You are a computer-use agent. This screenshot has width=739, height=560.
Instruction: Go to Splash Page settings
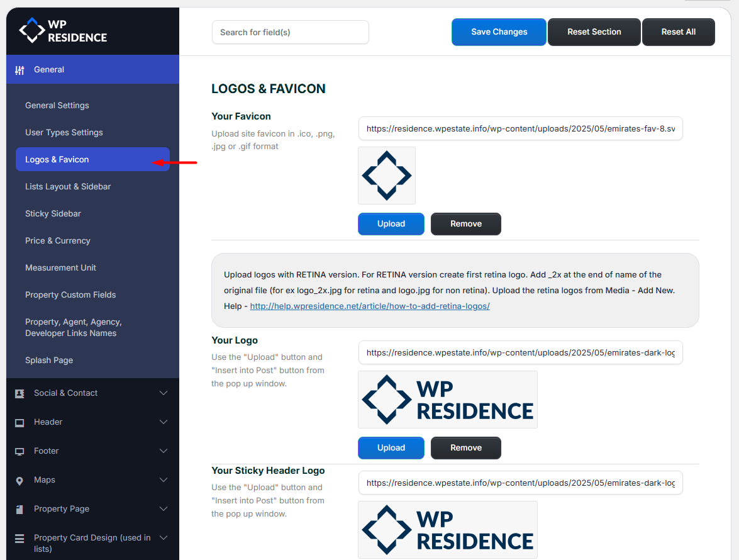tap(49, 361)
